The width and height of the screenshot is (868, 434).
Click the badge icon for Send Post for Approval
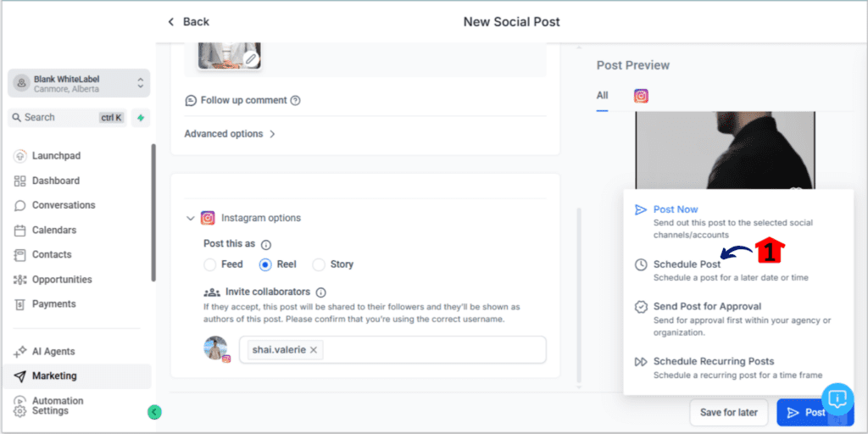click(x=641, y=307)
